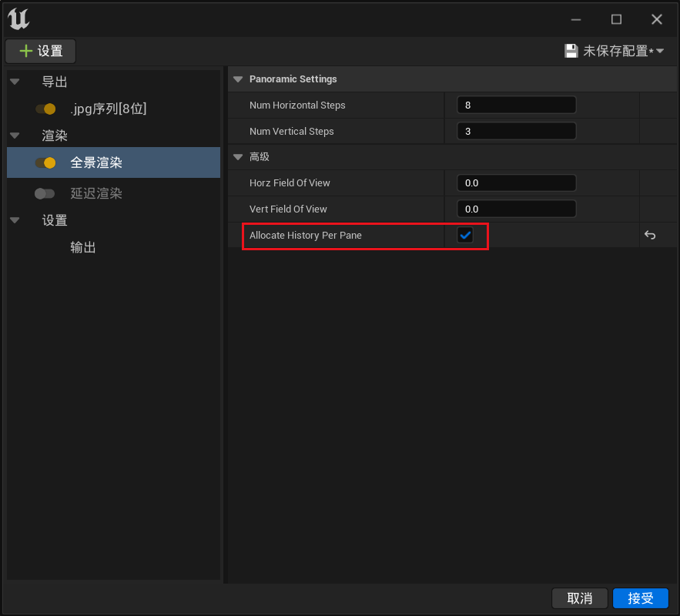Click the 接受 accept button

click(x=640, y=598)
